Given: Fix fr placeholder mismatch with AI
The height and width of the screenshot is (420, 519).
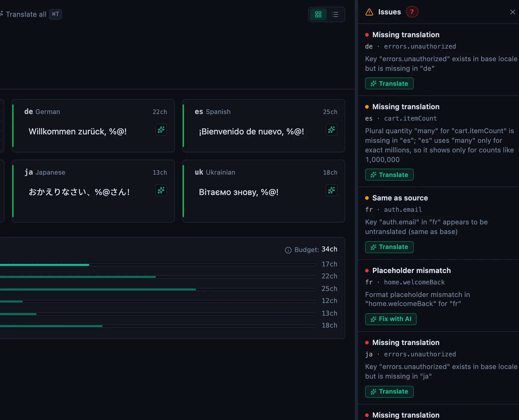Looking at the screenshot, I should click(x=391, y=319).
